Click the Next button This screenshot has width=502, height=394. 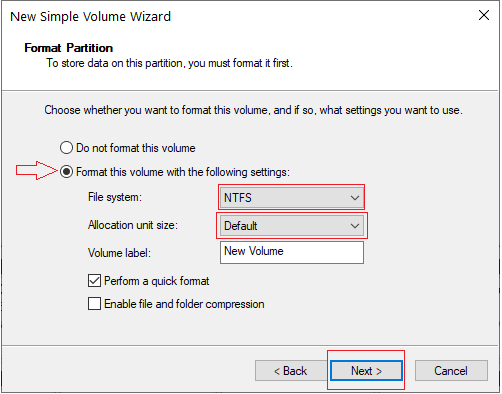366,371
